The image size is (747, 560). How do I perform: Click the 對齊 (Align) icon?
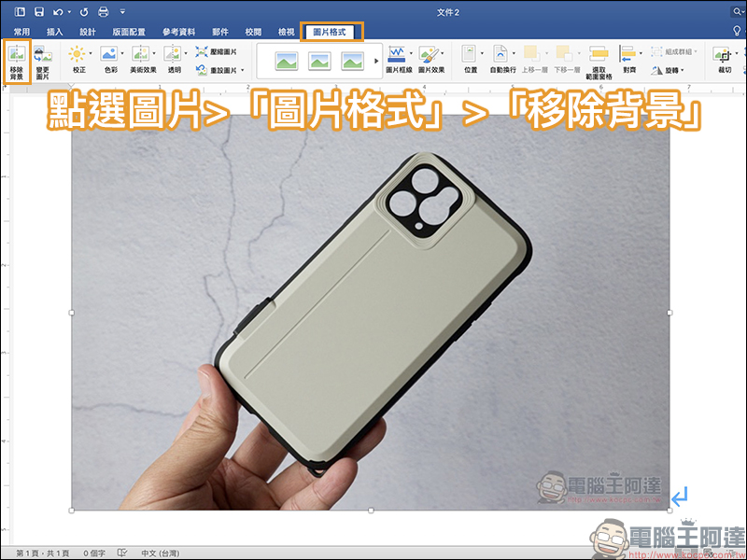[x=627, y=54]
